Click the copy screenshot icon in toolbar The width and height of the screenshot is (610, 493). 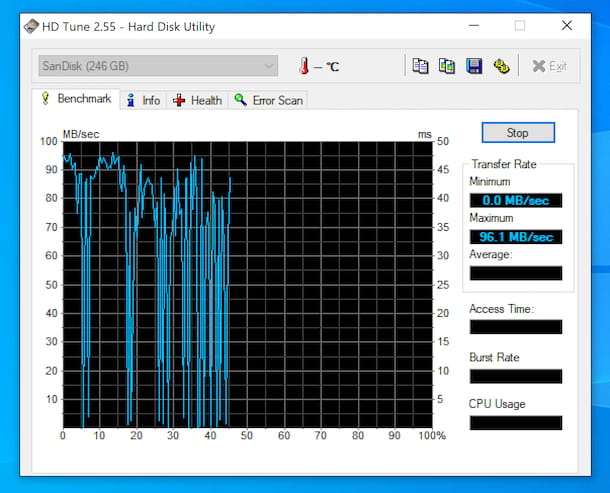pos(447,66)
